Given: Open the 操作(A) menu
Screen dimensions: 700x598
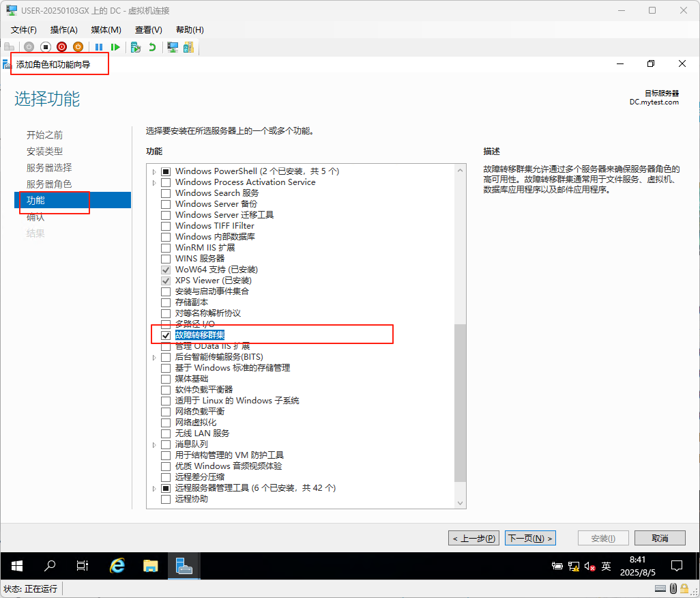Looking at the screenshot, I should point(64,29).
